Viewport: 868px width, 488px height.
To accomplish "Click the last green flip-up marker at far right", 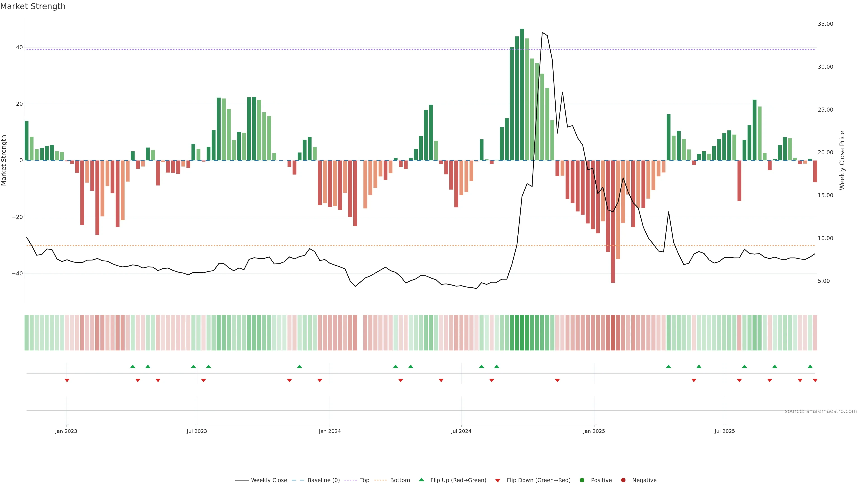I will [x=810, y=366].
